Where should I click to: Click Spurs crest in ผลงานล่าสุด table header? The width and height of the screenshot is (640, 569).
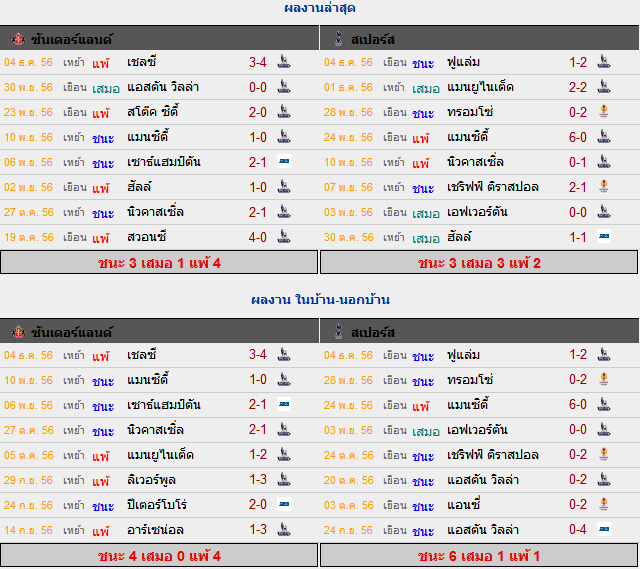pyautogui.click(x=338, y=38)
